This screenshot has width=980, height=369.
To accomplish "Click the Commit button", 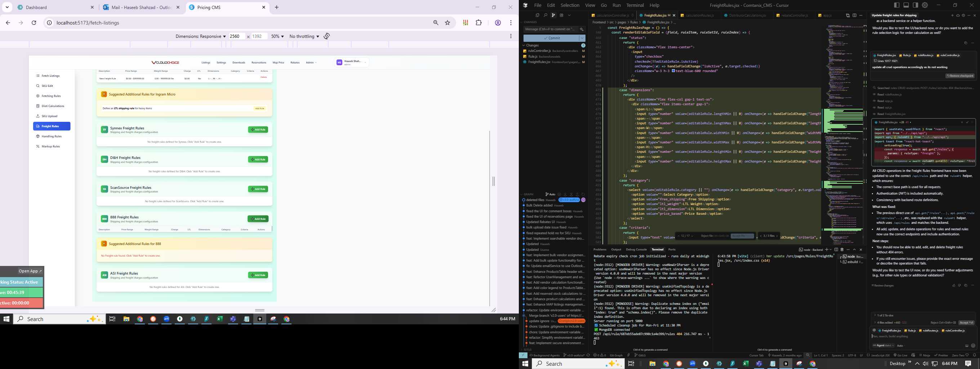I will click(551, 38).
